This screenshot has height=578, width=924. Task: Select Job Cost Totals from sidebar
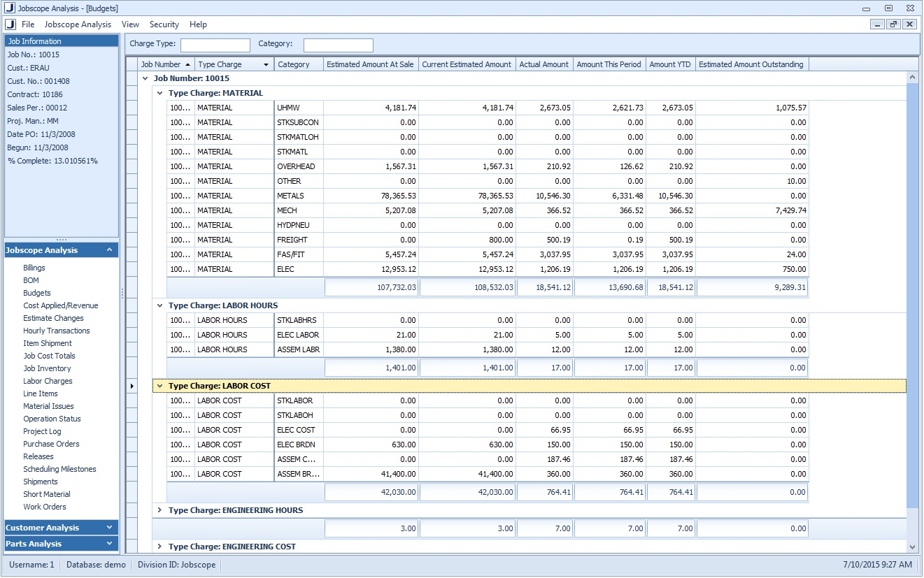coord(49,356)
